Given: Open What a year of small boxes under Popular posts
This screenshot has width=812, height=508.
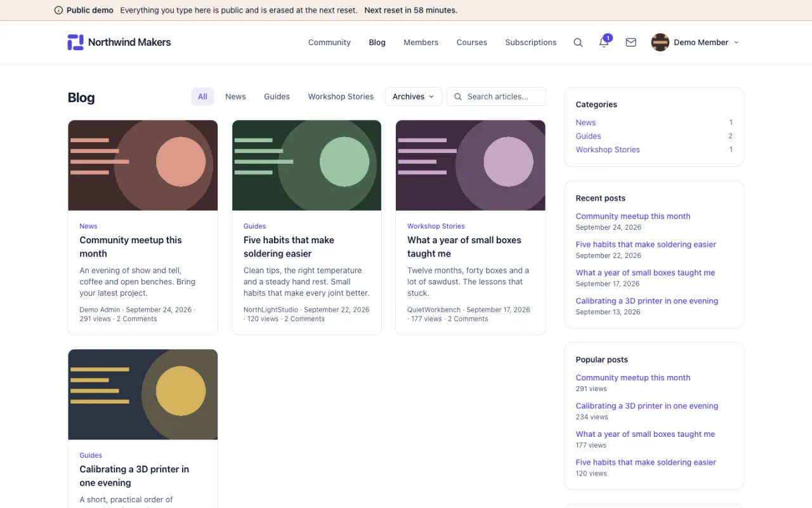Looking at the screenshot, I should [x=645, y=434].
